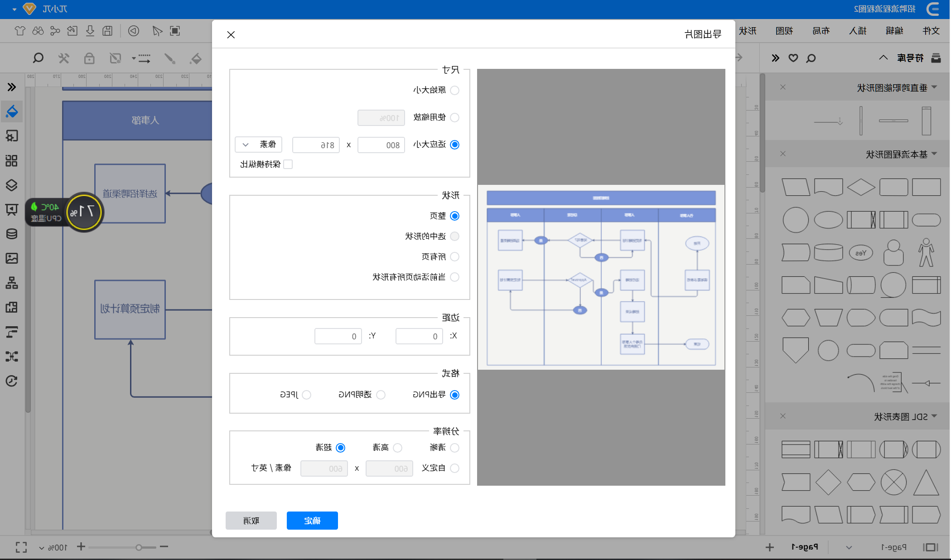Click the theme shirt icon in toolbar
The height and width of the screenshot is (560, 951).
pyautogui.click(x=20, y=31)
